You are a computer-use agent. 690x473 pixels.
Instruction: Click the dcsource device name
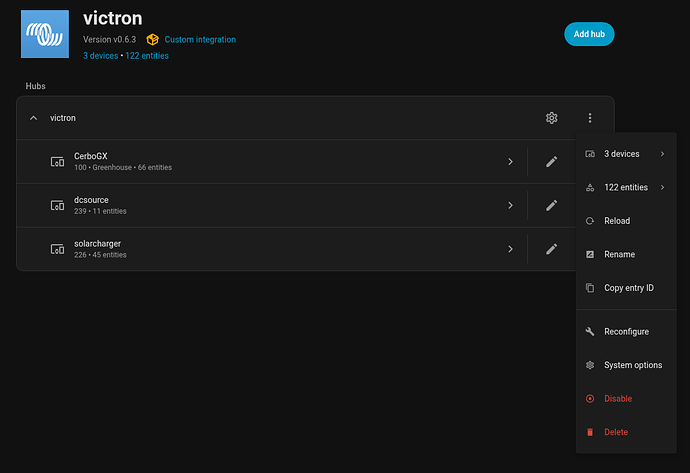[x=91, y=200]
